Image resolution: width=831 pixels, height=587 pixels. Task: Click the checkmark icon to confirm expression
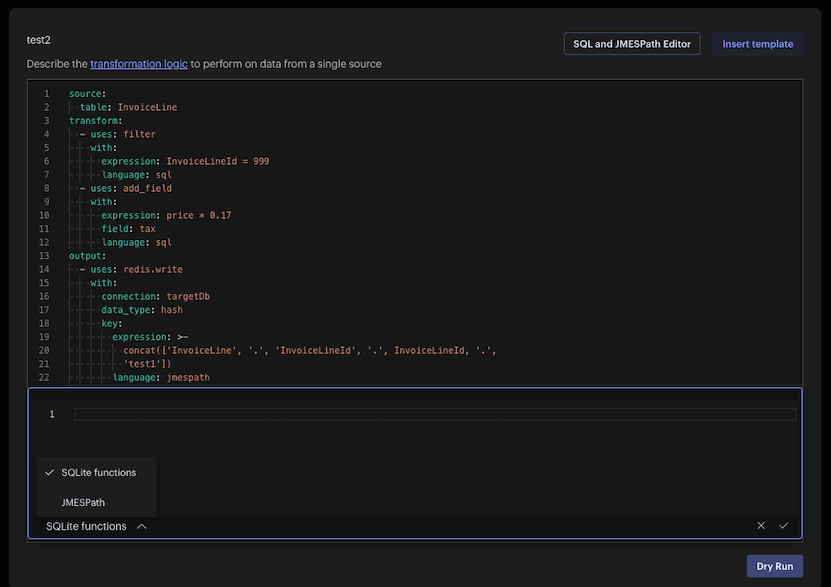(784, 526)
